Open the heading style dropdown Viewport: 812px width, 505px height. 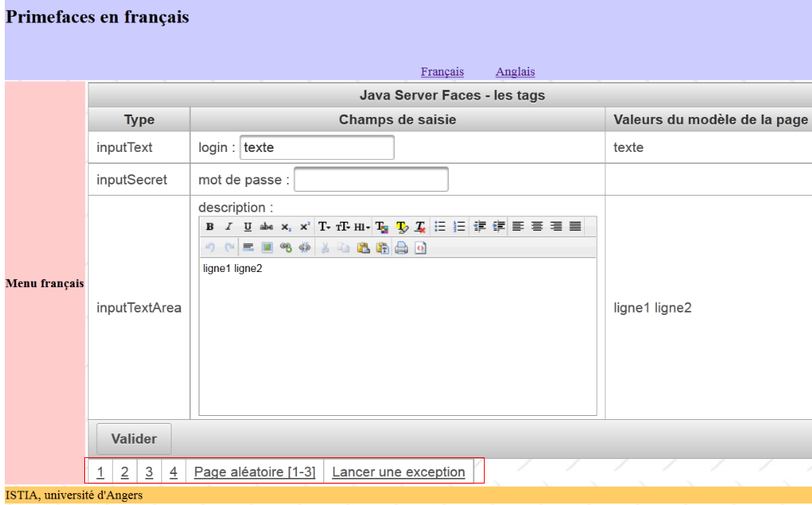pyautogui.click(x=362, y=227)
